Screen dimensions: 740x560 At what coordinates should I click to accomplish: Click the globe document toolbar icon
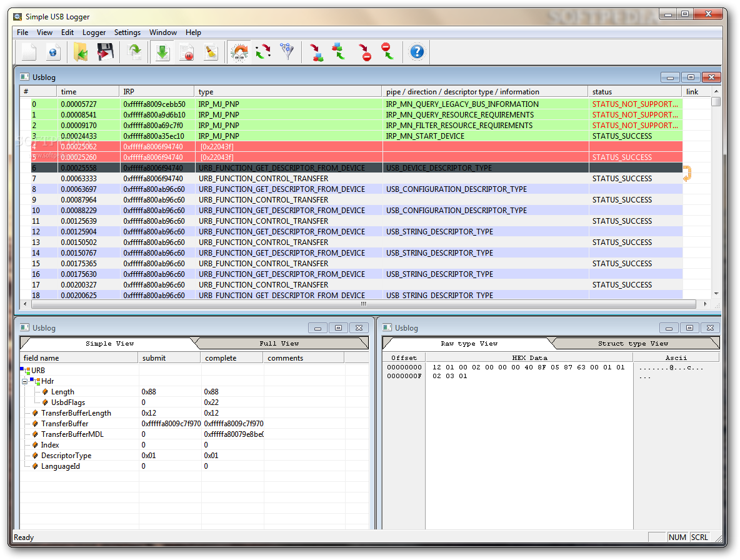click(x=53, y=52)
